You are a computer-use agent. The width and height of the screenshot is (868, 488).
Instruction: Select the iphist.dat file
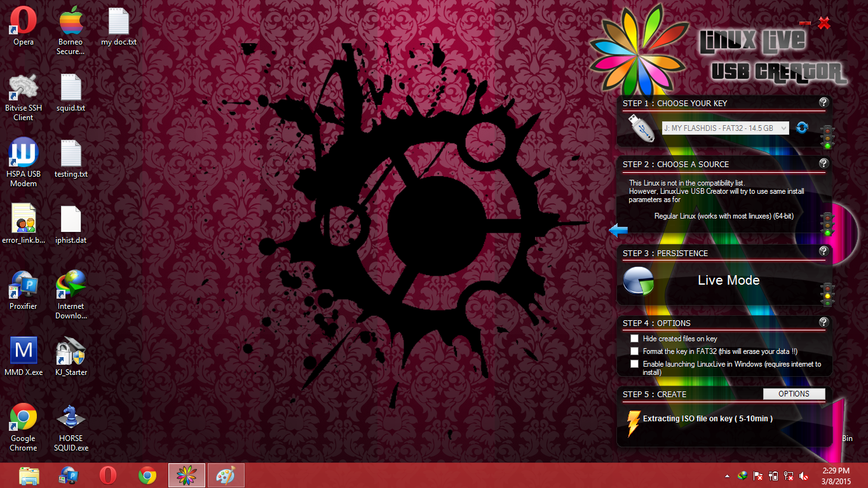pos(71,224)
